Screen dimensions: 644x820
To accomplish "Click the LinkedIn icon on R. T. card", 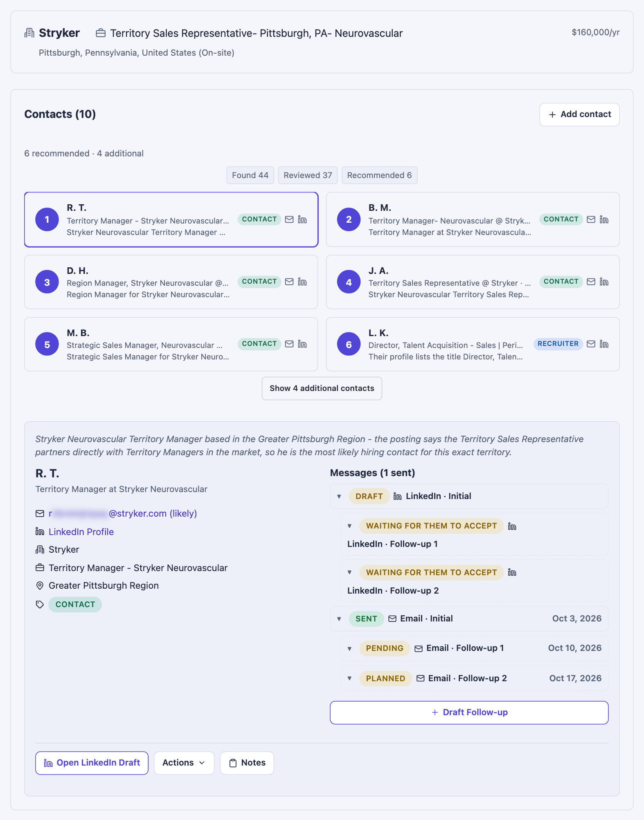I will [302, 219].
